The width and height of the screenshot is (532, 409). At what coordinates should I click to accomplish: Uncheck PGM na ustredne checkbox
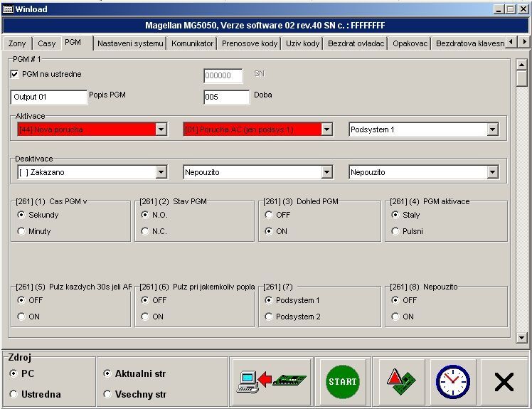pos(15,74)
